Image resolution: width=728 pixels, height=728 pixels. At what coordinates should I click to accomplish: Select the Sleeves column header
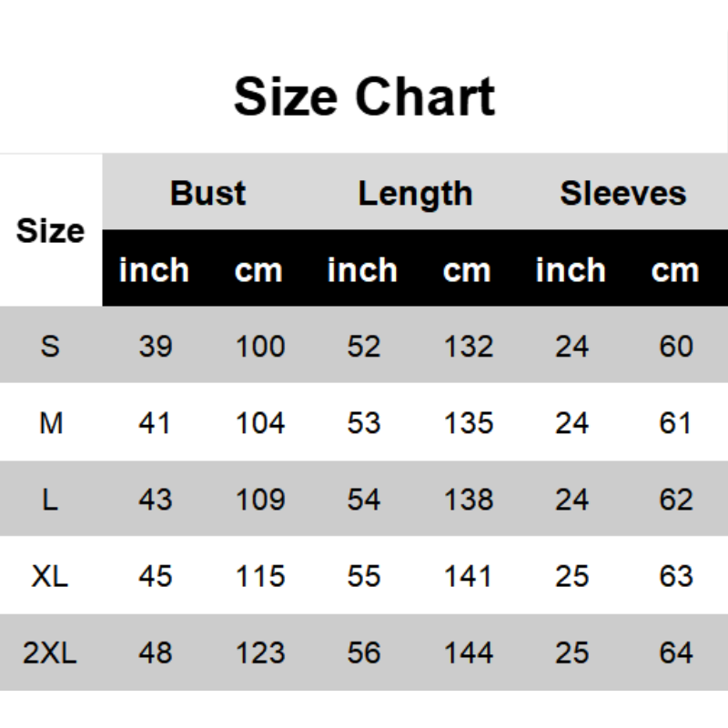[622, 193]
